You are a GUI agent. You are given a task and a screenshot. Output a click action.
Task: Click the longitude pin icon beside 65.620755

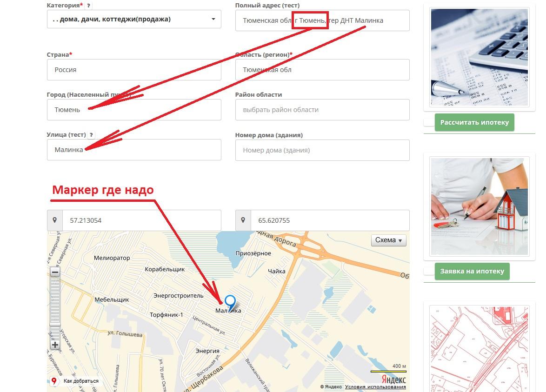(x=243, y=220)
